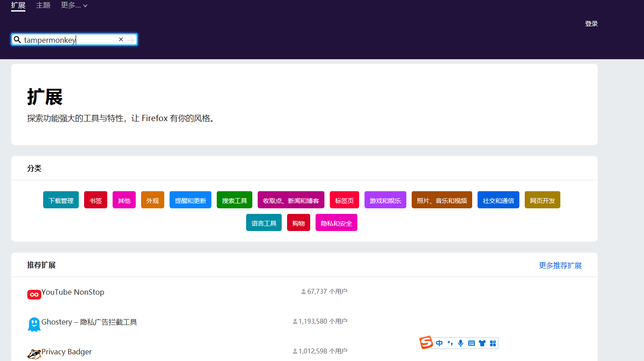Open the 搜索工具 category
The height and width of the screenshot is (361, 644).
[x=235, y=200]
